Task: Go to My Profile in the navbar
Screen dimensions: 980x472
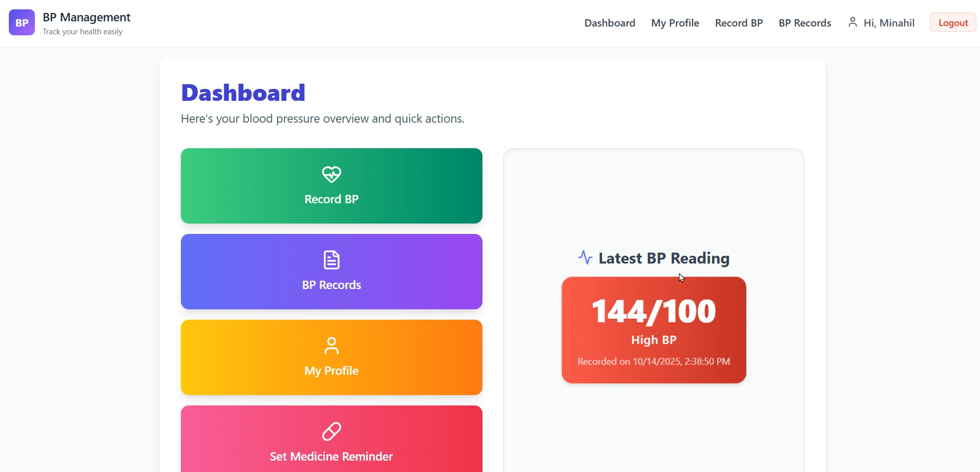Action: pos(675,23)
